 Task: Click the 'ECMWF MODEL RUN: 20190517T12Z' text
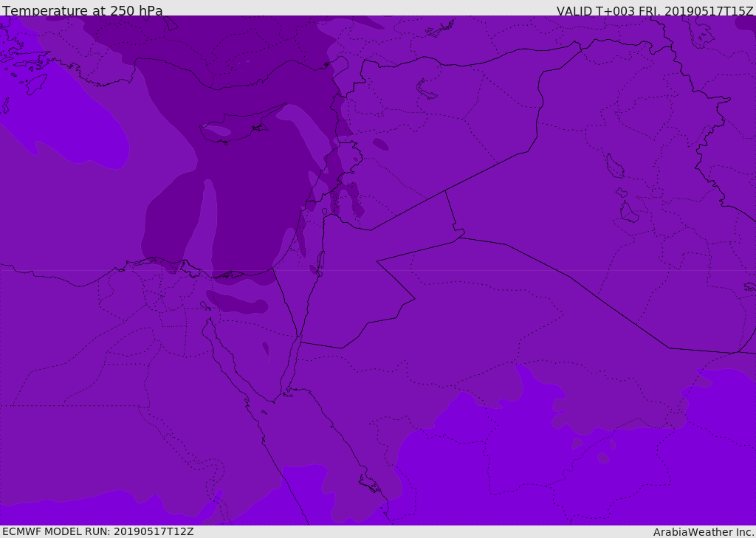point(98,531)
